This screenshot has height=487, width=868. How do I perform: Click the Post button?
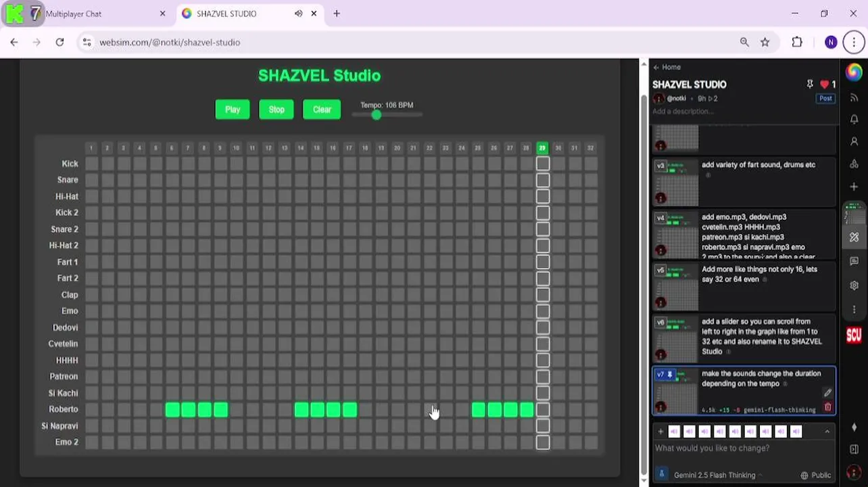[x=825, y=98]
